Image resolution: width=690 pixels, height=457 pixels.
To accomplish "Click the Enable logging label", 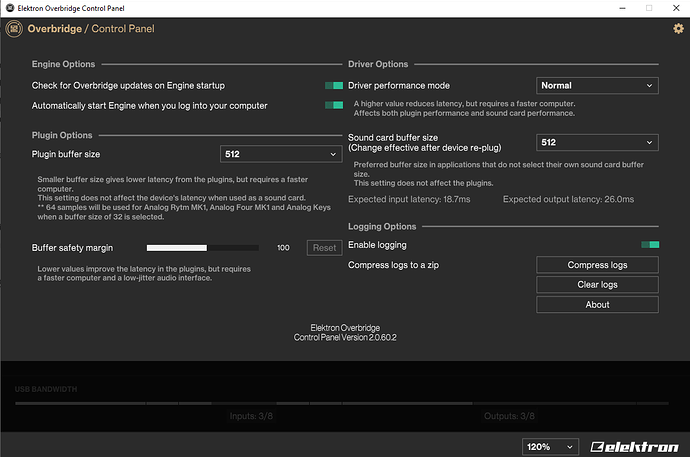I will coord(377,245).
